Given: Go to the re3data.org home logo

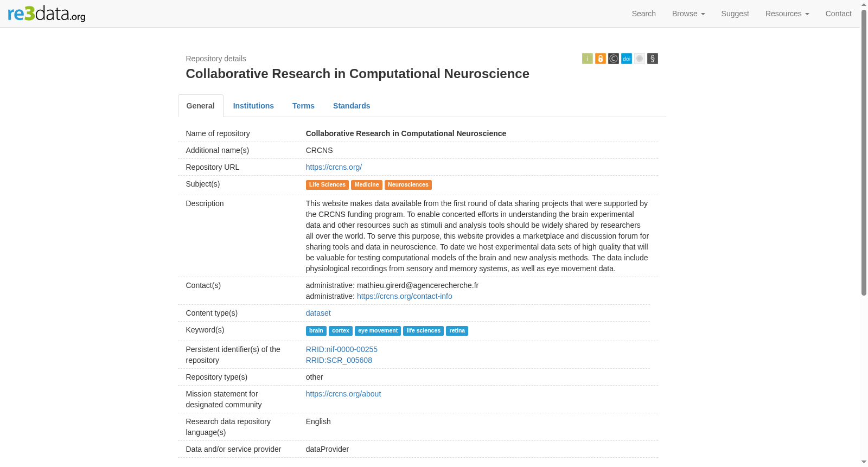Looking at the screenshot, I should [x=47, y=14].
